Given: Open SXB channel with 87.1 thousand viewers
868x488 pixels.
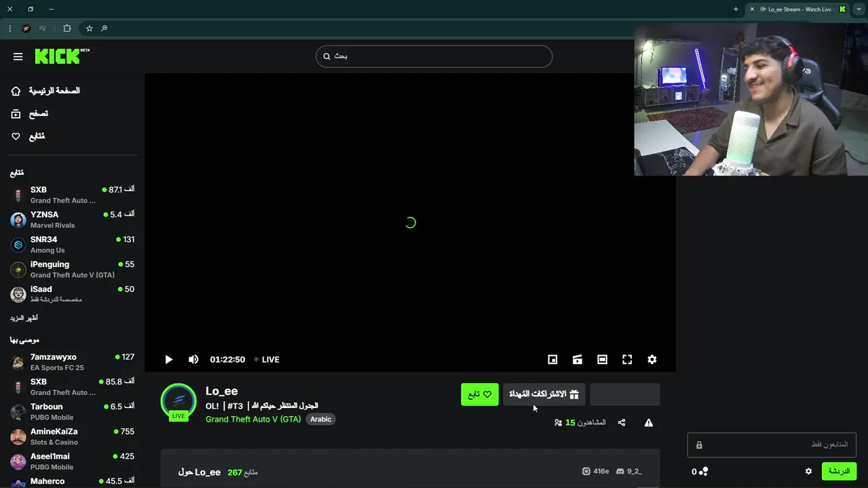Looking at the screenshot, I should click(x=73, y=195).
